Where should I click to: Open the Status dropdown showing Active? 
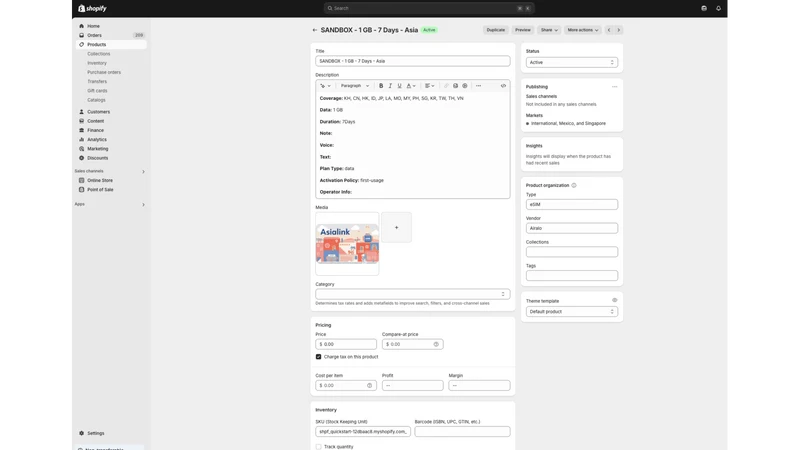(x=572, y=62)
